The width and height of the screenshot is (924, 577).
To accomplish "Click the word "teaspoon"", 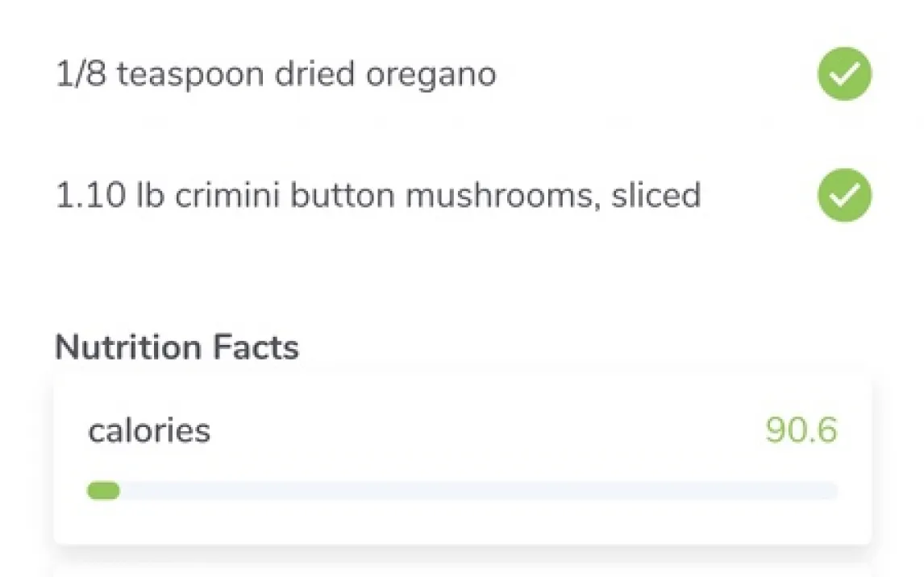I will [x=189, y=75].
